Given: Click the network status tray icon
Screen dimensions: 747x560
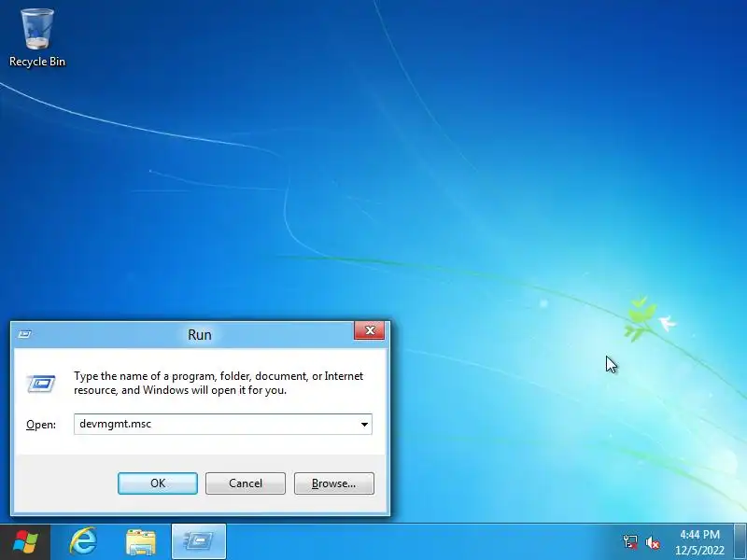Looking at the screenshot, I should pos(630,542).
